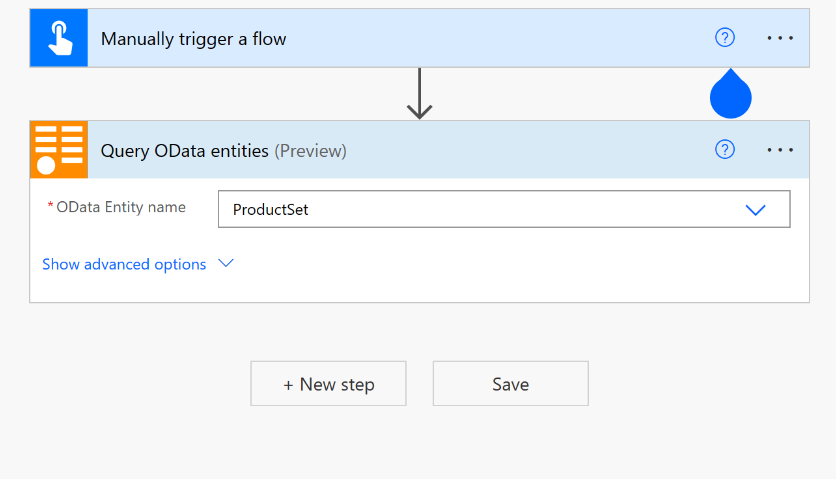Click the Show advanced options link
Viewport: 836px width, 479px height.
124,264
